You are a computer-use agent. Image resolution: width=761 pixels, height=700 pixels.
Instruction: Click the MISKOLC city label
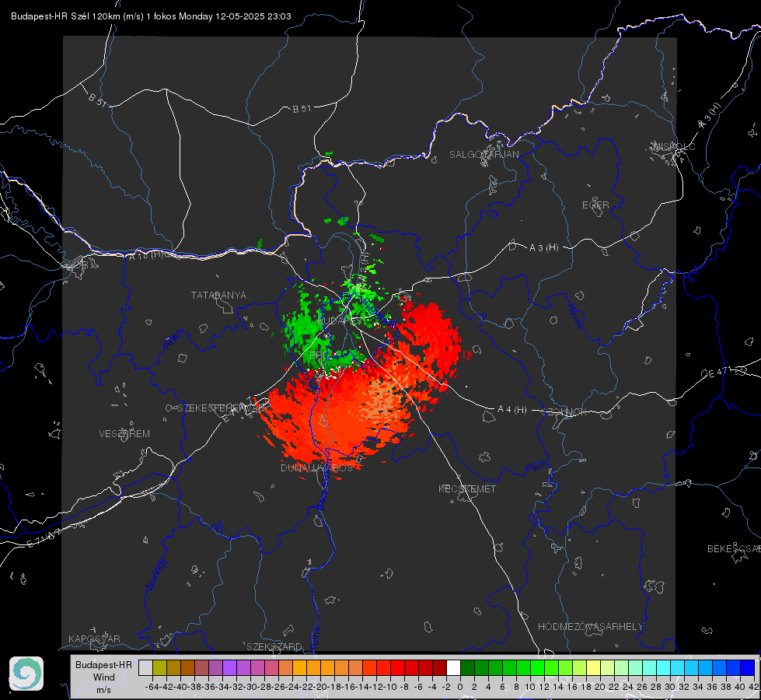coord(674,146)
